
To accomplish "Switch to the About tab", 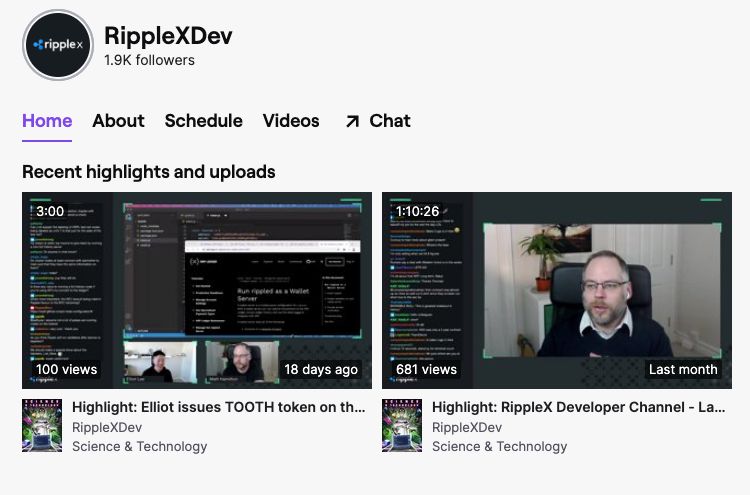I will click(x=118, y=121).
